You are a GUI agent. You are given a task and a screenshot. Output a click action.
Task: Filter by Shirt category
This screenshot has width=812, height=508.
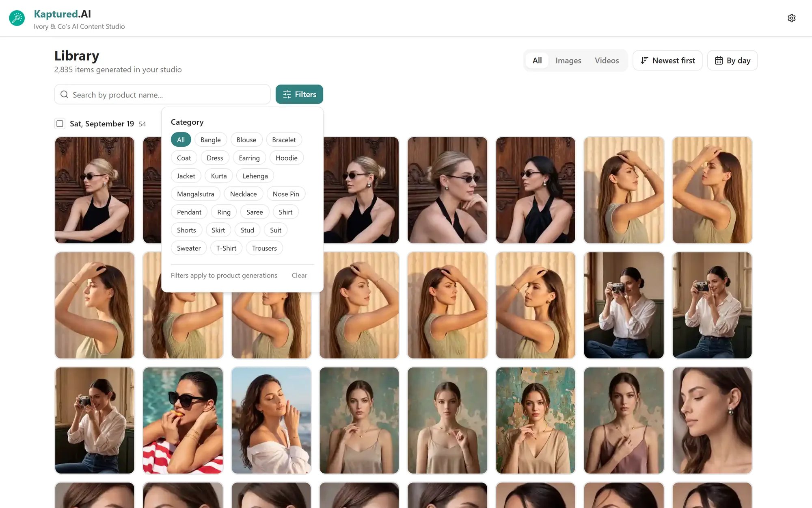click(x=285, y=212)
